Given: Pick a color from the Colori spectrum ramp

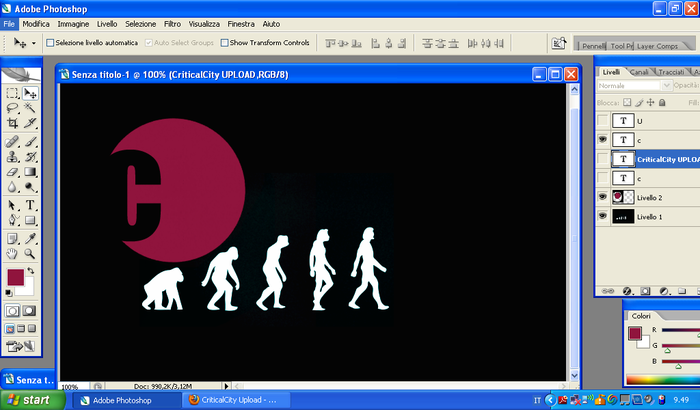Looking at the screenshot, I should (x=663, y=380).
